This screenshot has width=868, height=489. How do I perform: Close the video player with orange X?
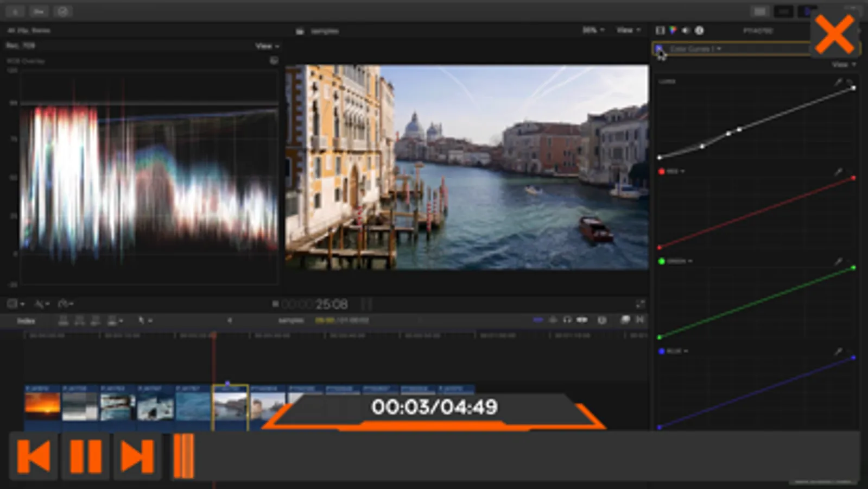tap(834, 34)
